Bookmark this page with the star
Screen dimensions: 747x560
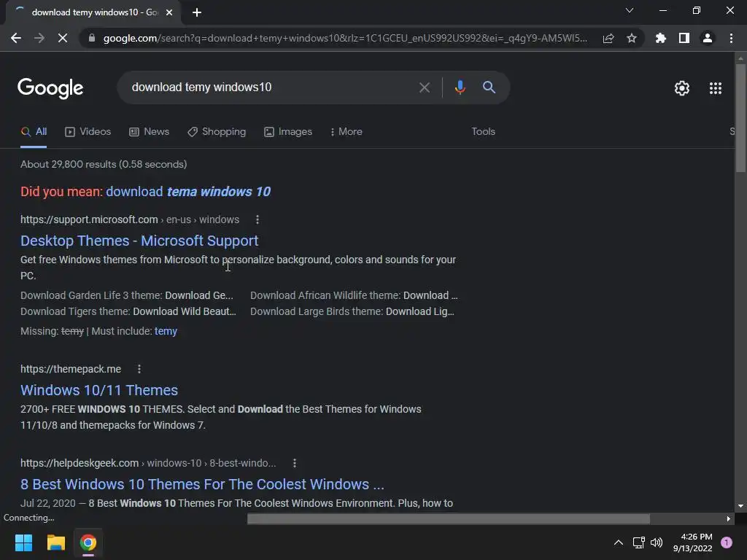632,38
